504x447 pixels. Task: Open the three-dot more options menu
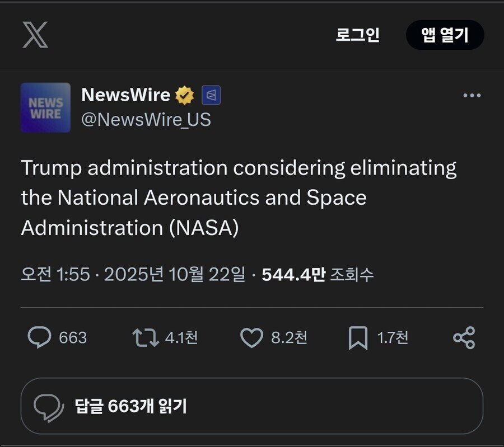click(472, 96)
